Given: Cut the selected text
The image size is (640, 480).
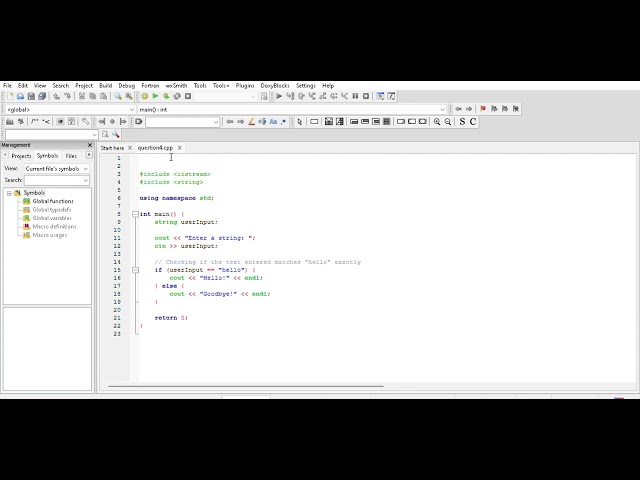Looking at the screenshot, I should pyautogui.click(x=82, y=96).
